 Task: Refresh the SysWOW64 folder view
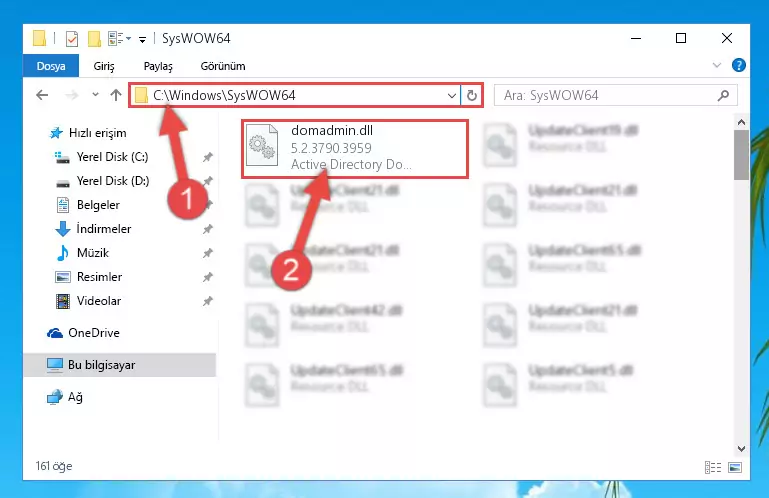point(472,96)
